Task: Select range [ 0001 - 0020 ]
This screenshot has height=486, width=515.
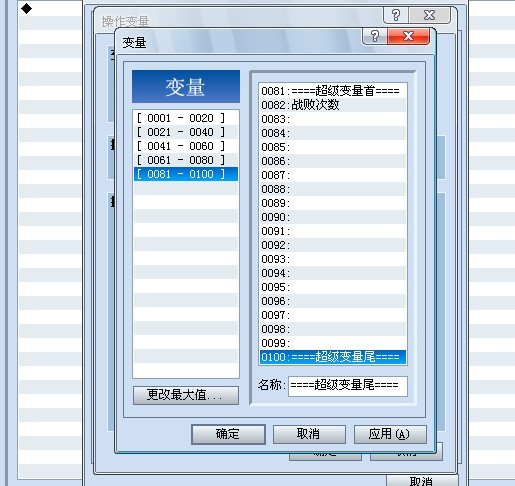Action: pyautogui.click(x=186, y=118)
